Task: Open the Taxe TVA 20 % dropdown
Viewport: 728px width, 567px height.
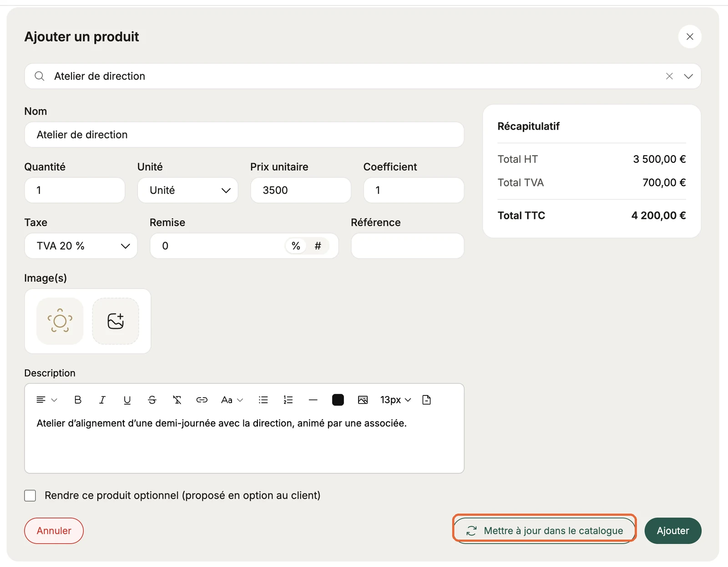Action: click(x=81, y=246)
